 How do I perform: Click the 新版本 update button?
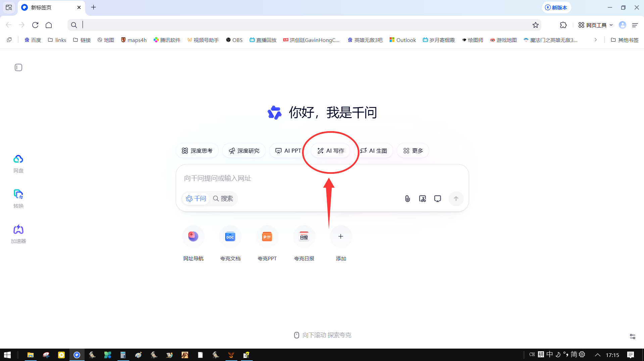556,7
